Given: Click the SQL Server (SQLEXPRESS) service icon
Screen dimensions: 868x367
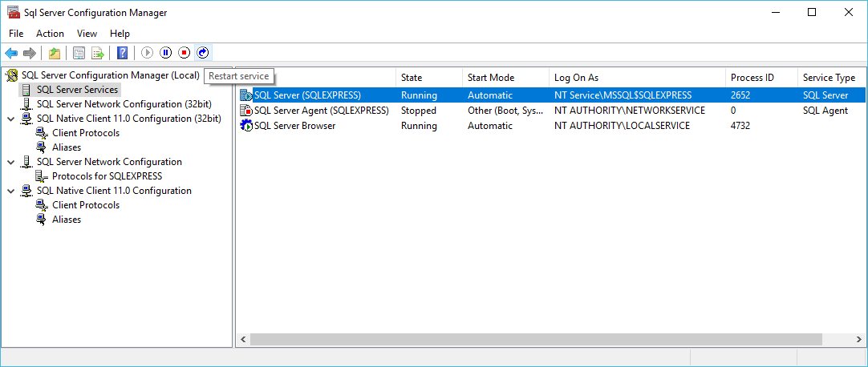Looking at the screenshot, I should pyautogui.click(x=246, y=95).
